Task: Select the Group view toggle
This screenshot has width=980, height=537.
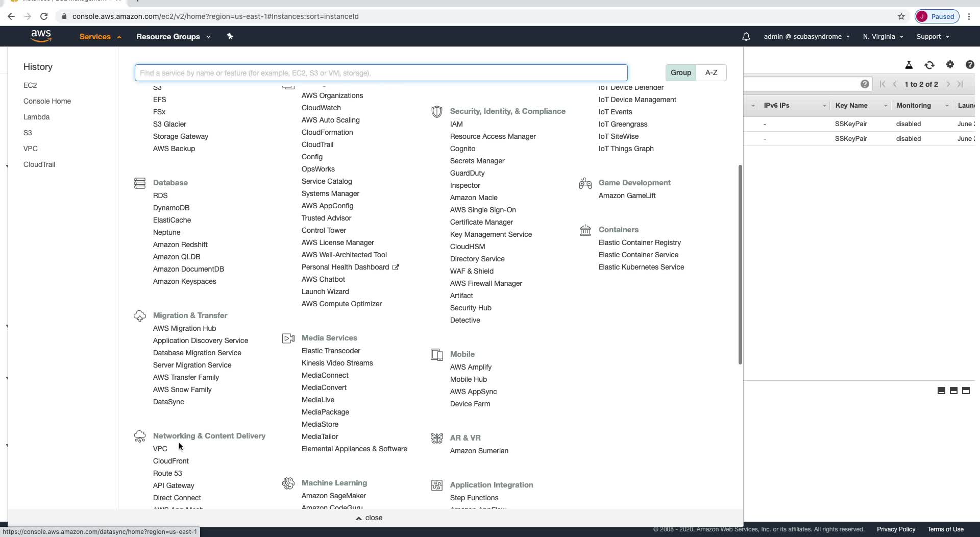Action: pyautogui.click(x=680, y=72)
